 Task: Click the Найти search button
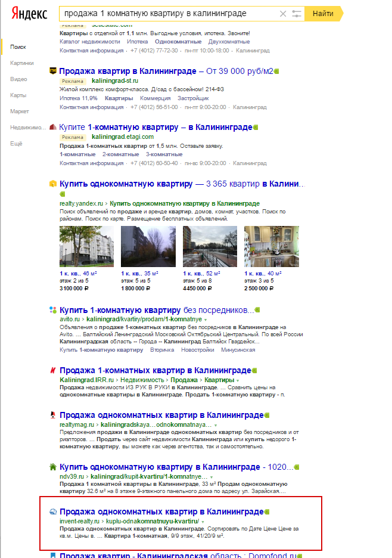tap(323, 14)
